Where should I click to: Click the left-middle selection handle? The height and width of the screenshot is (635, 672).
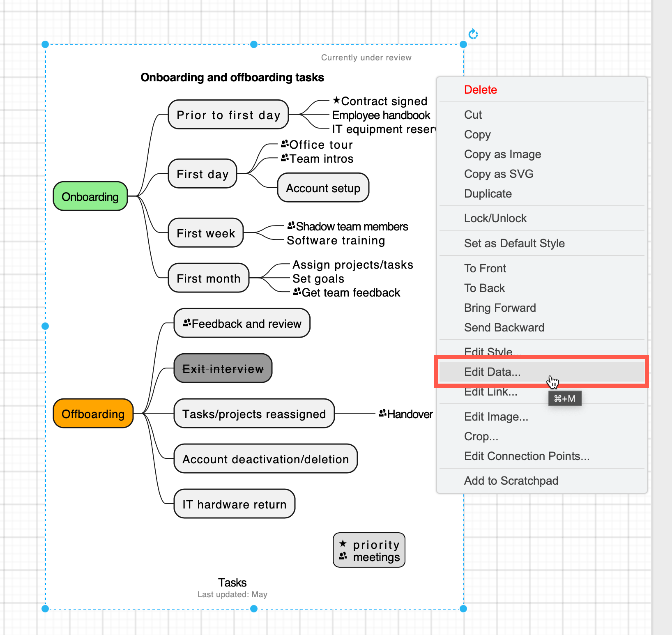[45, 326]
